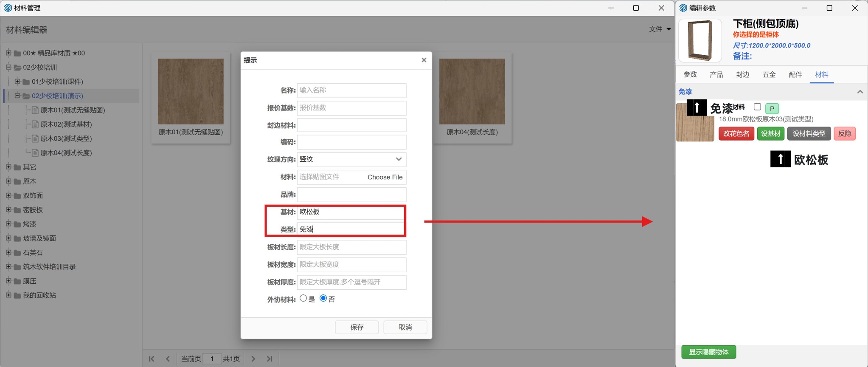
Task: Go to last page in pagination bar
Action: (x=270, y=359)
